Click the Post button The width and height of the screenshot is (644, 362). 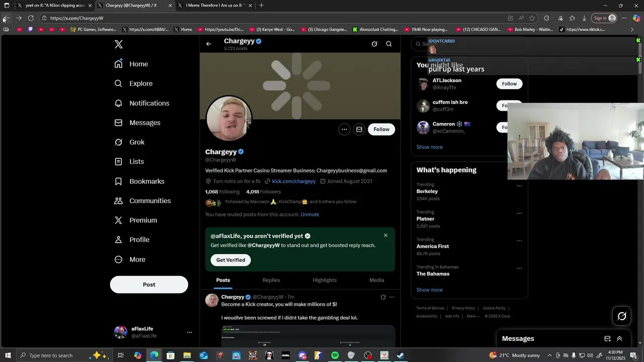coord(149,285)
